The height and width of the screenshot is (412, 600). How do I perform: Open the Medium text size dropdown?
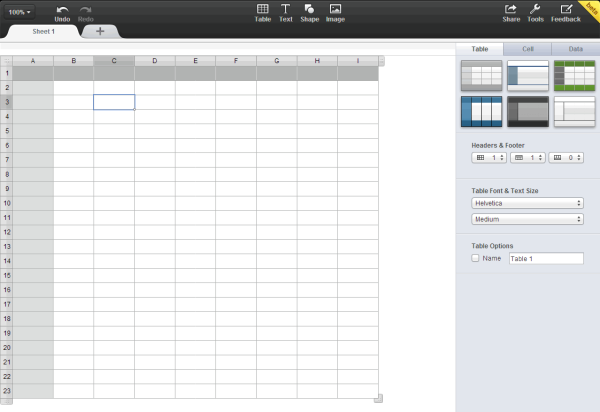[527, 219]
